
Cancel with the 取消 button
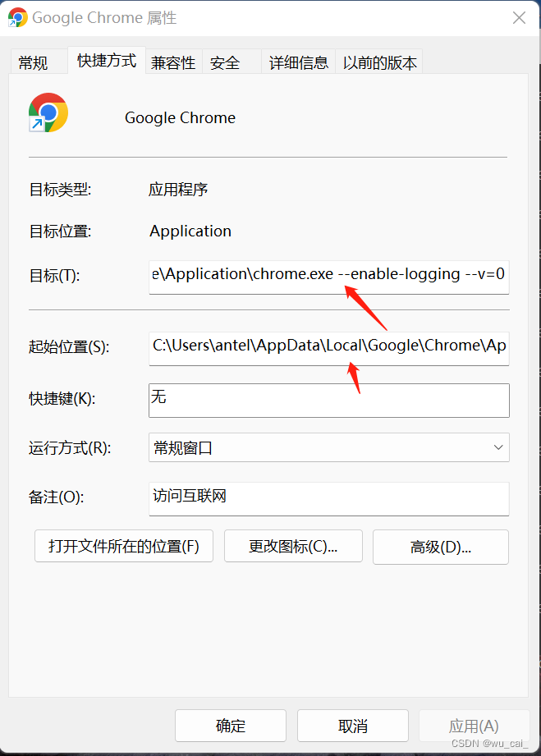click(x=353, y=726)
